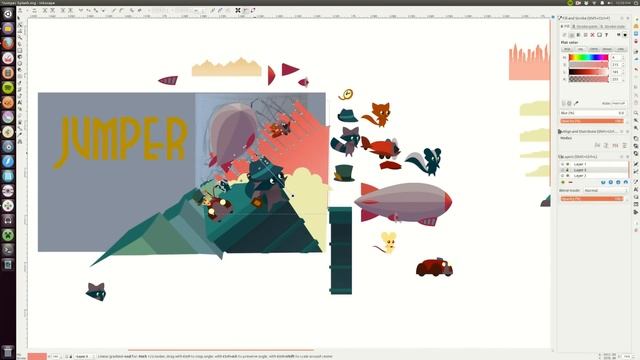
Task: Click the Lightness value spin arrows
Action: (x=623, y=72)
